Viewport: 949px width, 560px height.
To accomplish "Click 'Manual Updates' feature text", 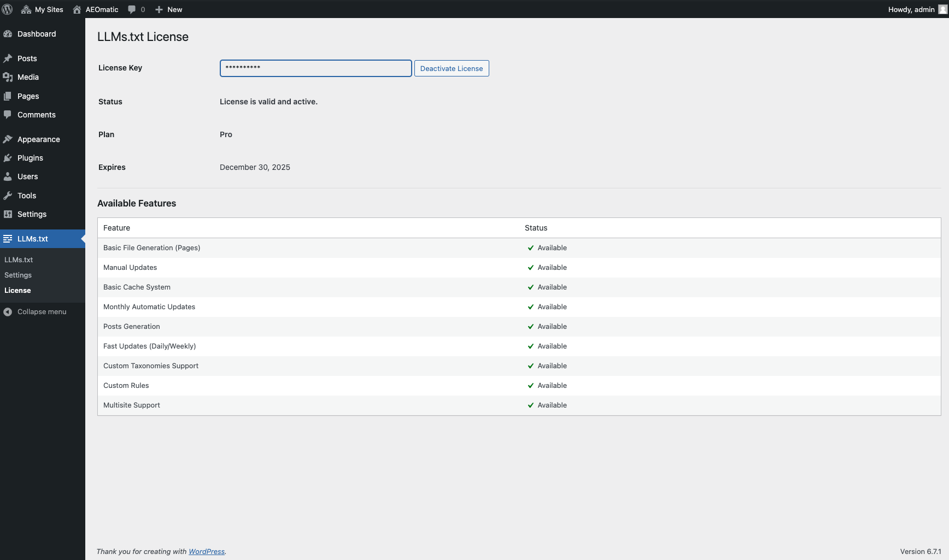I will (x=130, y=268).
